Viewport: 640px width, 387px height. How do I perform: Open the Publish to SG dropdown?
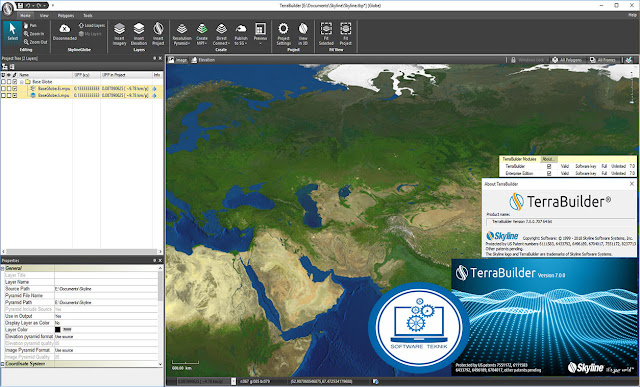[241, 33]
